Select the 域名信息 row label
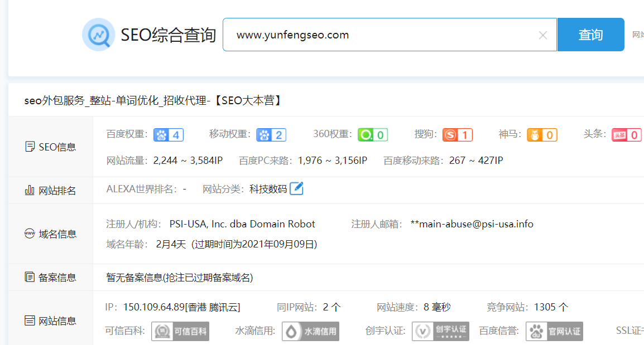Screen dimensions: 644x345 pyautogui.click(x=57, y=234)
